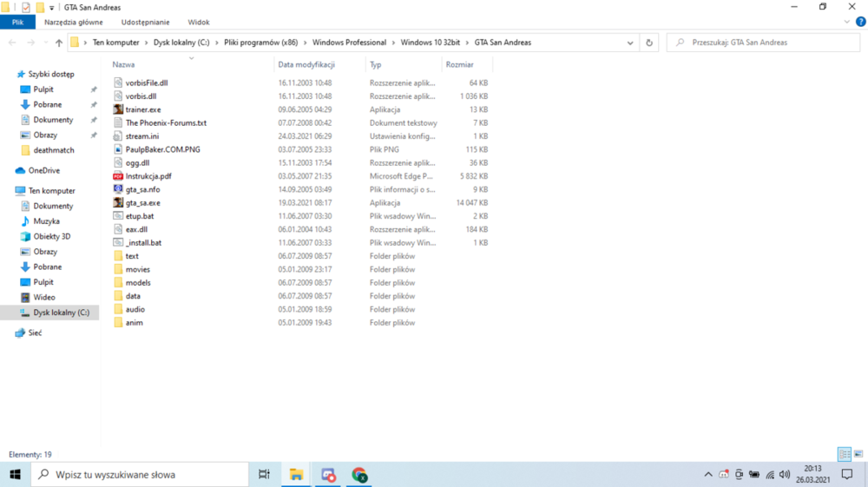
Task: Switch to details view in status bar
Action: tap(845, 454)
